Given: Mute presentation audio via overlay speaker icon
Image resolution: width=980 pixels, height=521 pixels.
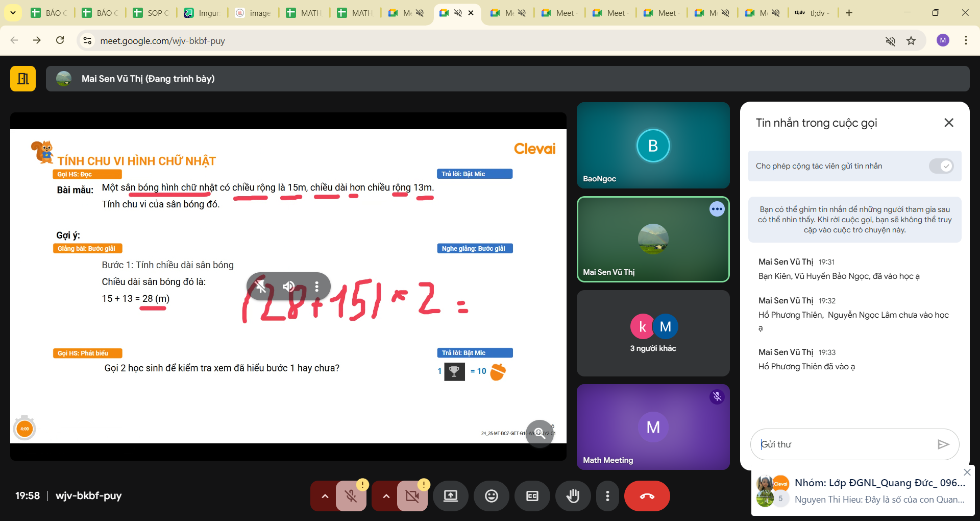Looking at the screenshot, I should click(x=289, y=287).
